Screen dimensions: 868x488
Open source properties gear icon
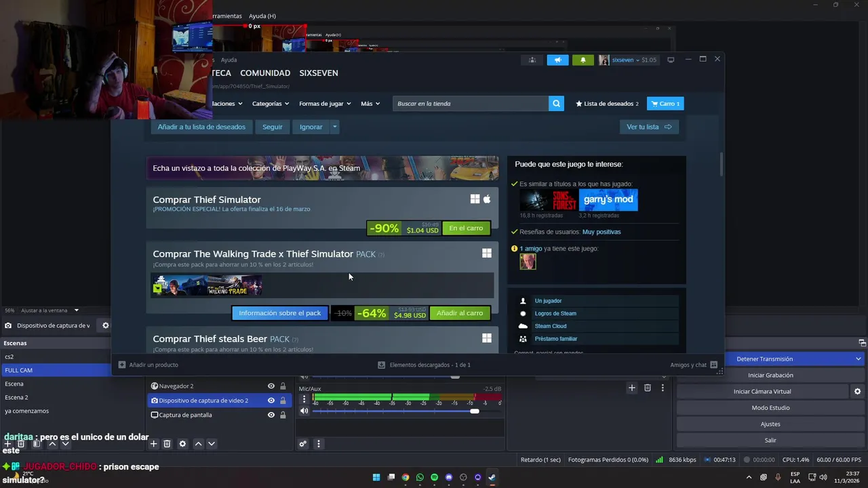(182, 444)
